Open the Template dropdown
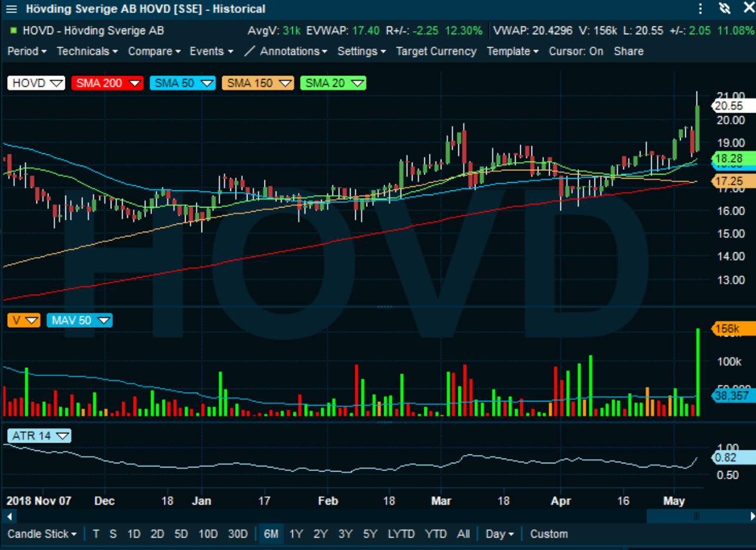Image resolution: width=756 pixels, height=550 pixels. coord(513,51)
